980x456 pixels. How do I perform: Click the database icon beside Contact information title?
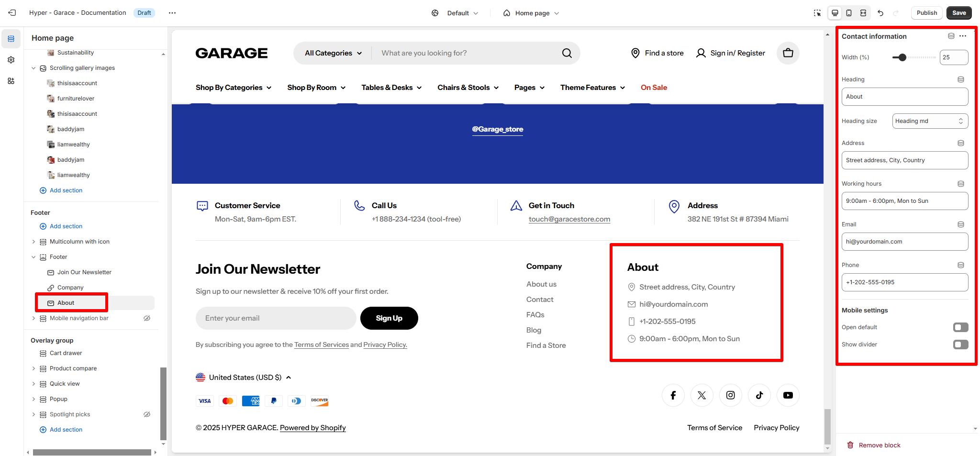(x=951, y=36)
